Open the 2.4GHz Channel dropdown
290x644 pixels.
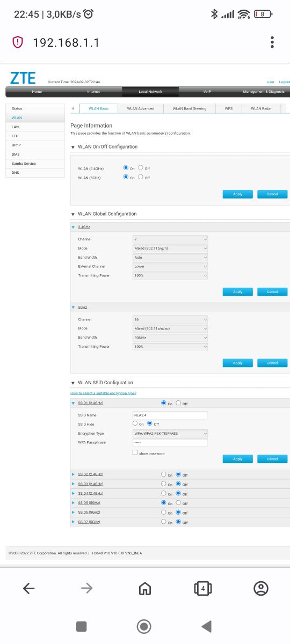[170, 239]
